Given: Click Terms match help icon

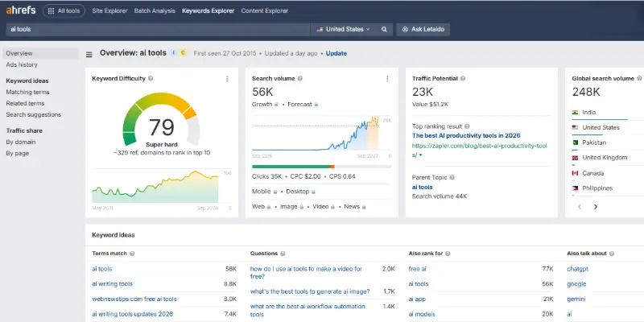Looking at the screenshot, I should pos(132,254).
